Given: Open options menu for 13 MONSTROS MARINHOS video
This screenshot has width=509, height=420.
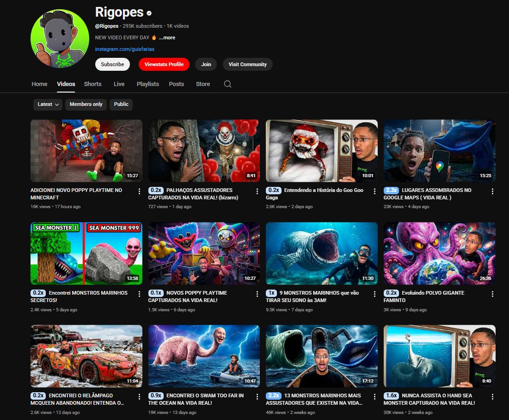Looking at the screenshot, I should coord(374,396).
